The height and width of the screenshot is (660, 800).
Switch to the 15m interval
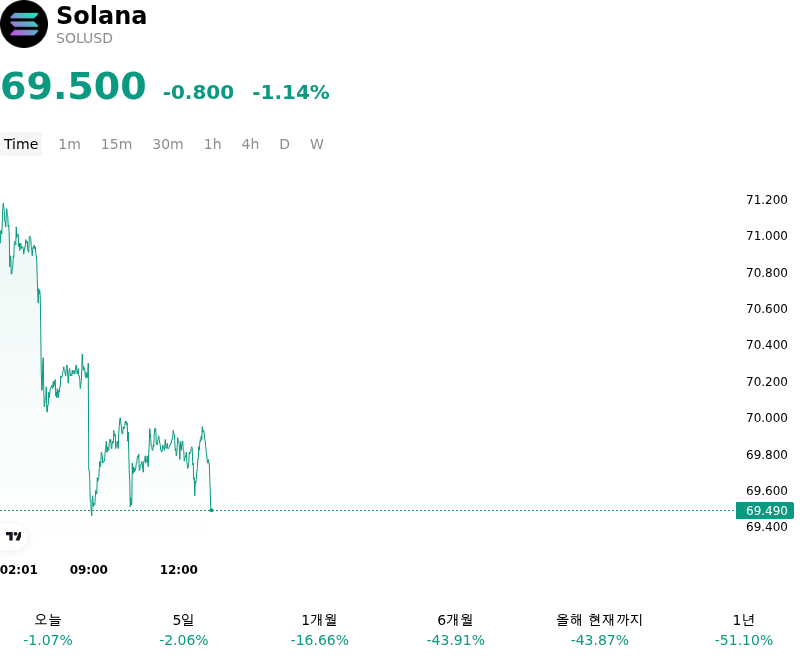point(116,144)
